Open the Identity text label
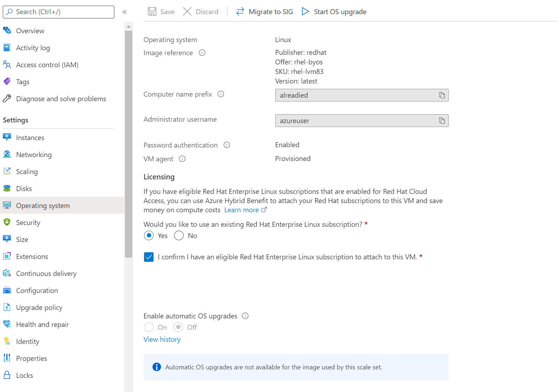This screenshot has height=392, width=558. click(28, 341)
